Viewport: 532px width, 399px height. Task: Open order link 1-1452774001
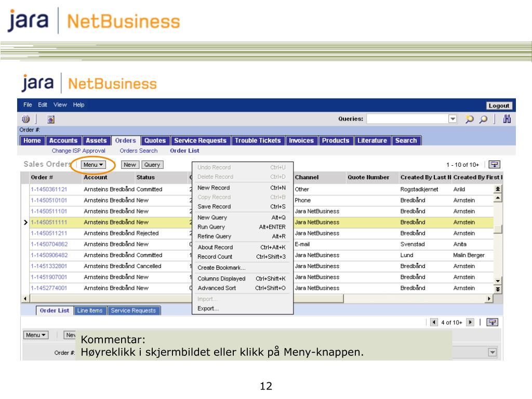pyautogui.click(x=49, y=288)
